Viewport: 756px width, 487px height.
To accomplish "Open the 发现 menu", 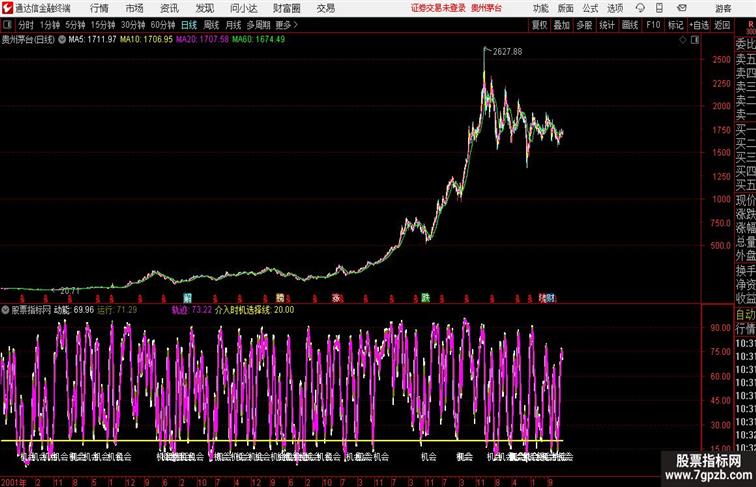I will [204, 8].
